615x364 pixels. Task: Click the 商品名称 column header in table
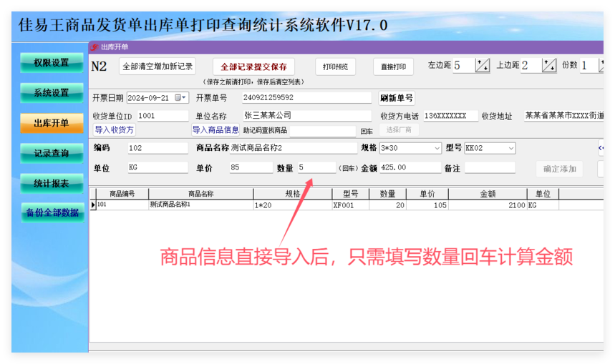[x=200, y=194]
